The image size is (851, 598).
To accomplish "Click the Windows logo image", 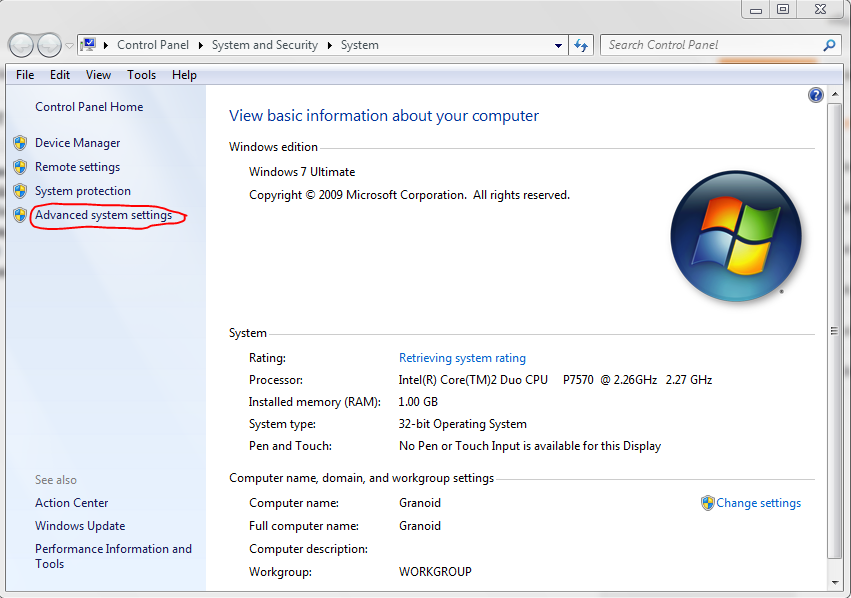I will [x=736, y=236].
